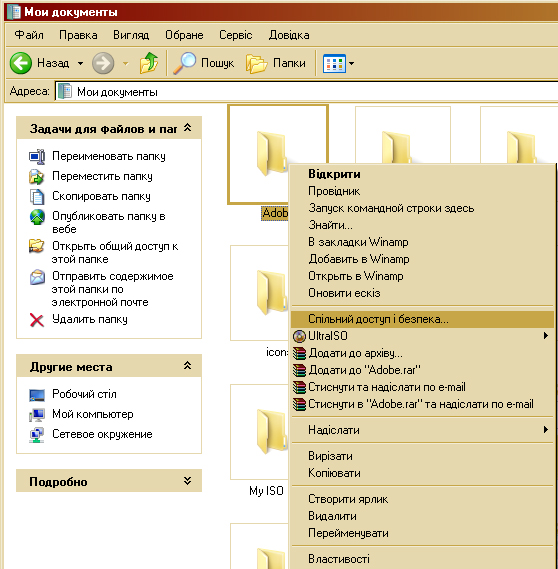Choose Знайти... in the context menu
Screen dimensions: 558x569
423,225
